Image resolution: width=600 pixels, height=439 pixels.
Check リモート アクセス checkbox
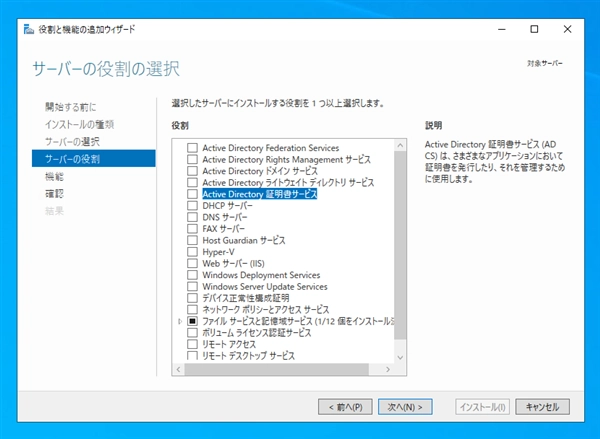pos(192,344)
